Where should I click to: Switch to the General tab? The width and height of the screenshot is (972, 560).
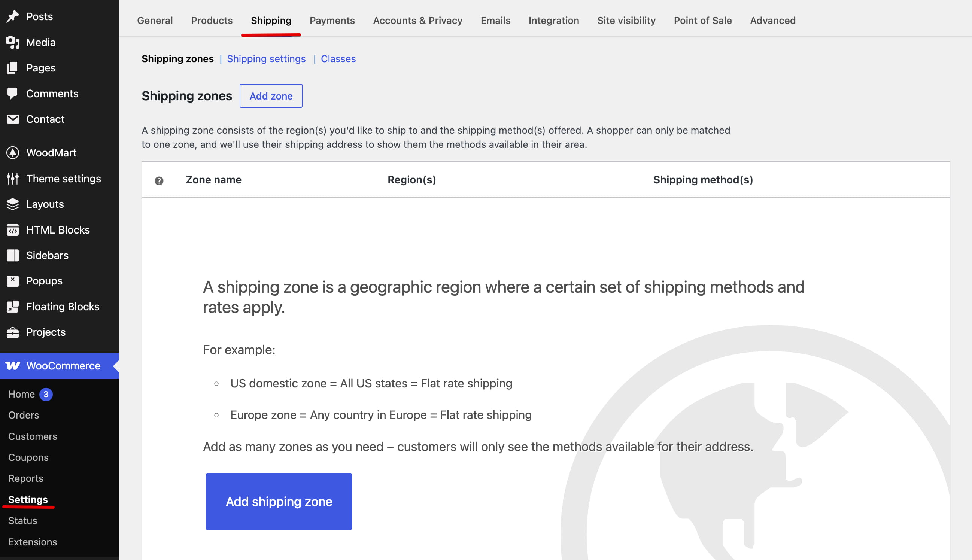155,20
